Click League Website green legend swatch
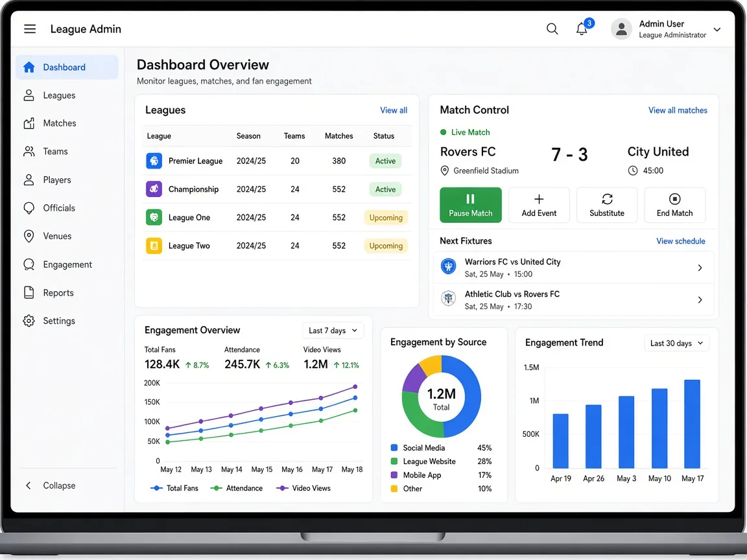This screenshot has height=560, width=747. (394, 461)
